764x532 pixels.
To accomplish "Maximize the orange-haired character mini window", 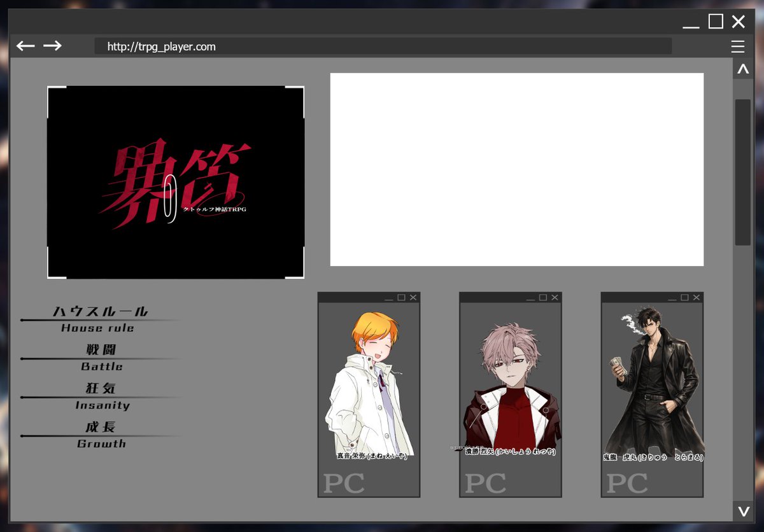I will [401, 297].
